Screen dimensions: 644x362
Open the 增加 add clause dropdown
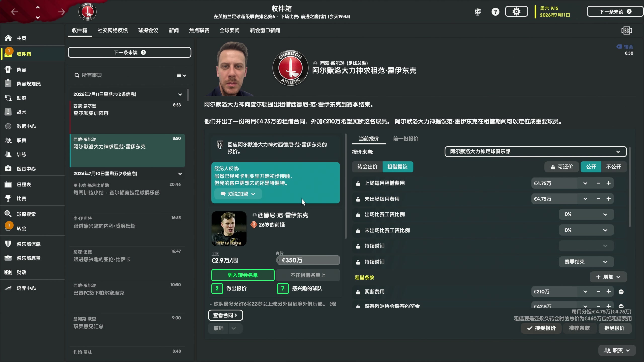(608, 277)
